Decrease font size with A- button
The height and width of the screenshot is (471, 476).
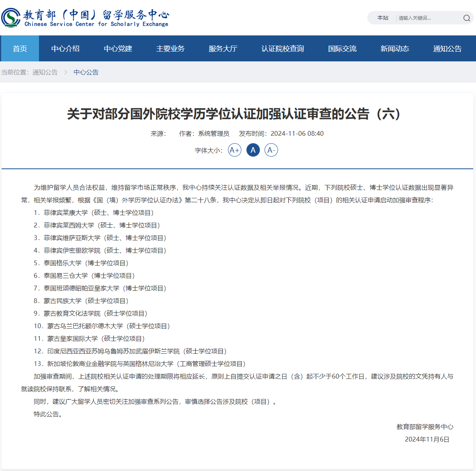271,150
